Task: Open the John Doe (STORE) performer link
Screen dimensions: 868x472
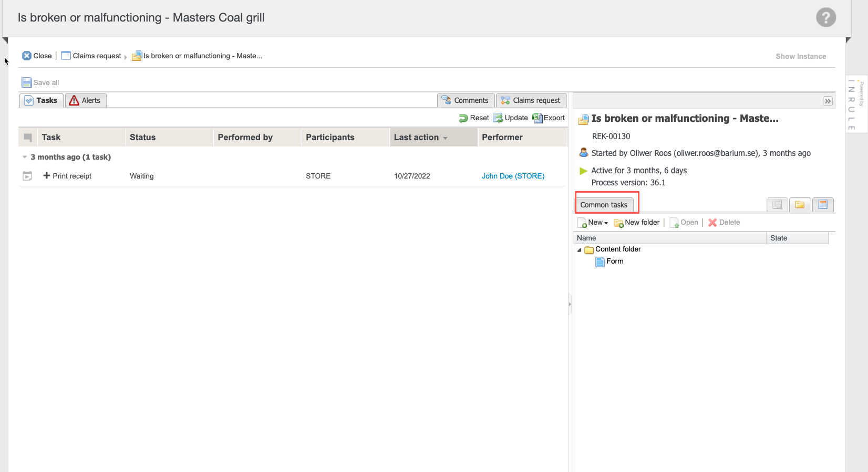Action: click(513, 176)
